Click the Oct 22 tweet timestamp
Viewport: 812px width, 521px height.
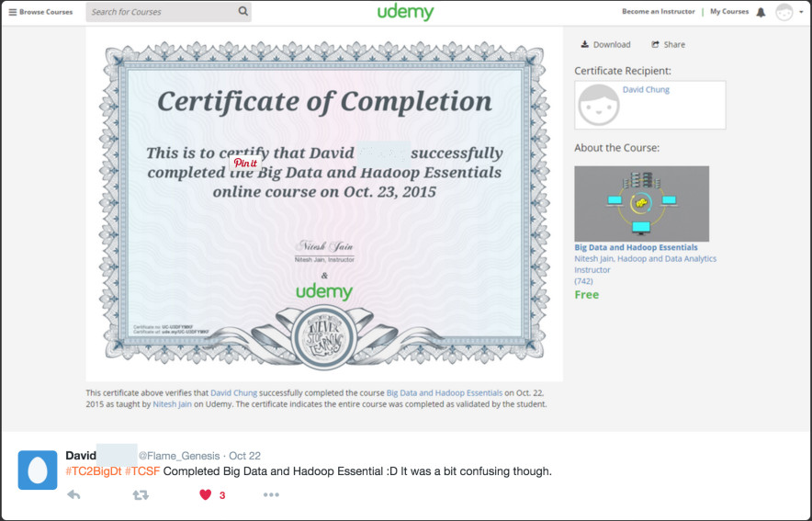[244, 456]
